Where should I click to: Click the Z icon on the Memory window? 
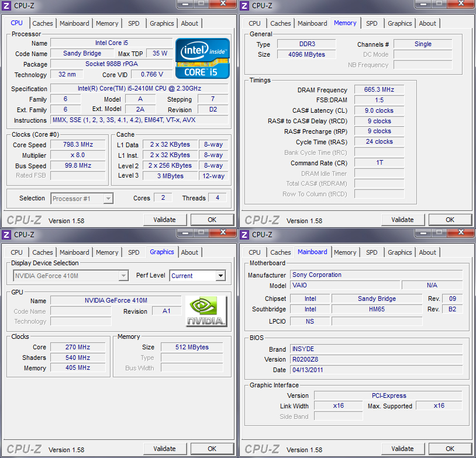pyautogui.click(x=245, y=5)
